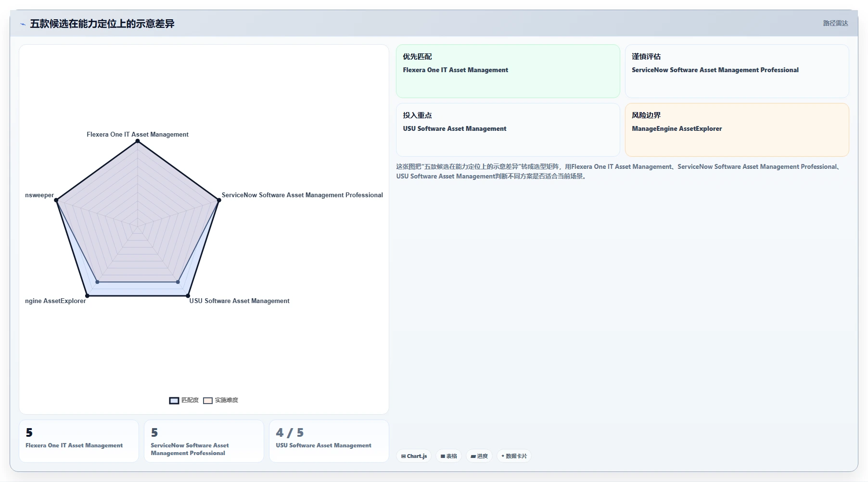The image size is (868, 482).
Task: Click the ngine AssetExplorer axis label
Action: tap(55, 301)
